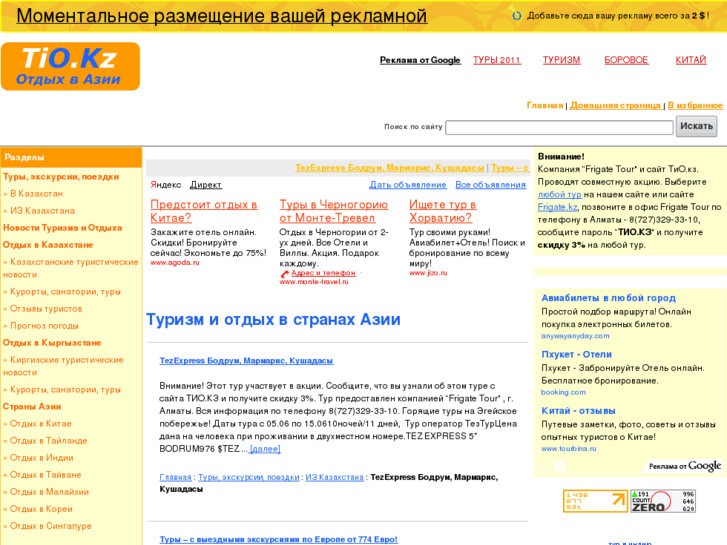The width and height of the screenshot is (727, 545).
Task: Go to Главная in top navigation
Action: pyautogui.click(x=545, y=106)
